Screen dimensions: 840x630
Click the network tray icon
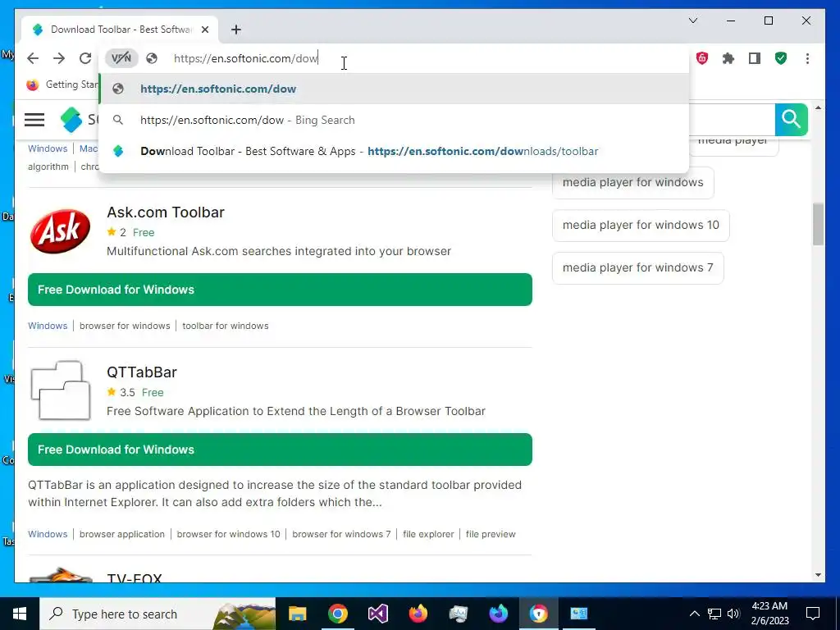click(714, 614)
